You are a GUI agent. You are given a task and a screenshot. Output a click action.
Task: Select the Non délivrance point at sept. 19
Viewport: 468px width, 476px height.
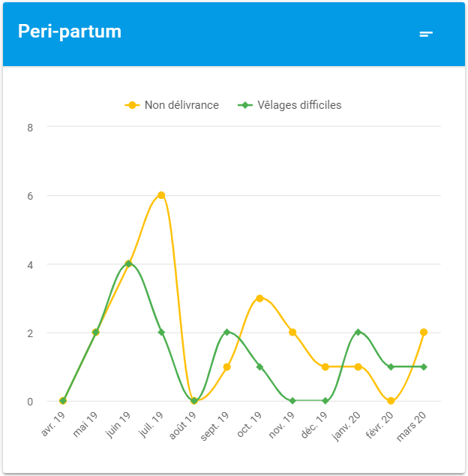(226, 367)
